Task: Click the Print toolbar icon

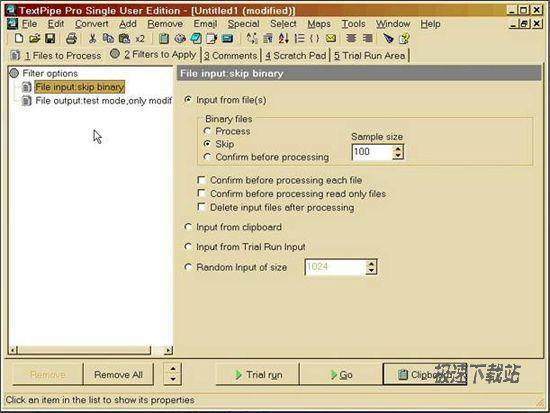Action: pyautogui.click(x=72, y=38)
